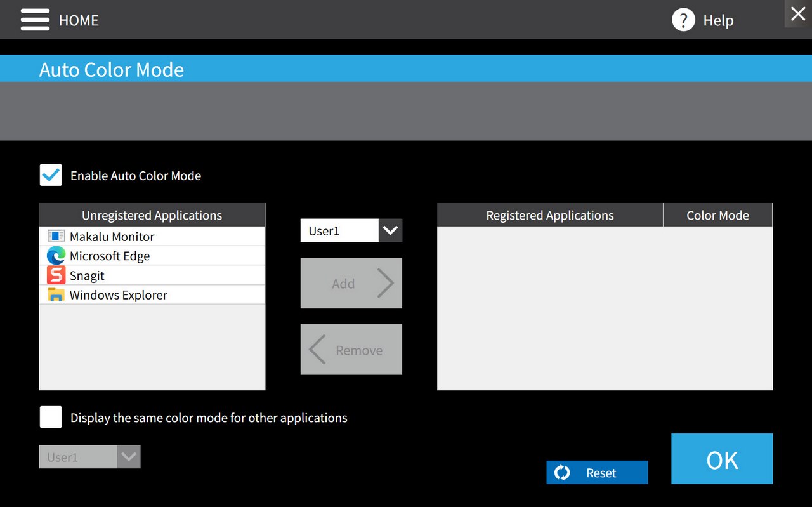Check Display the same color mode checkbox
The image size is (812, 507).
[x=51, y=418]
